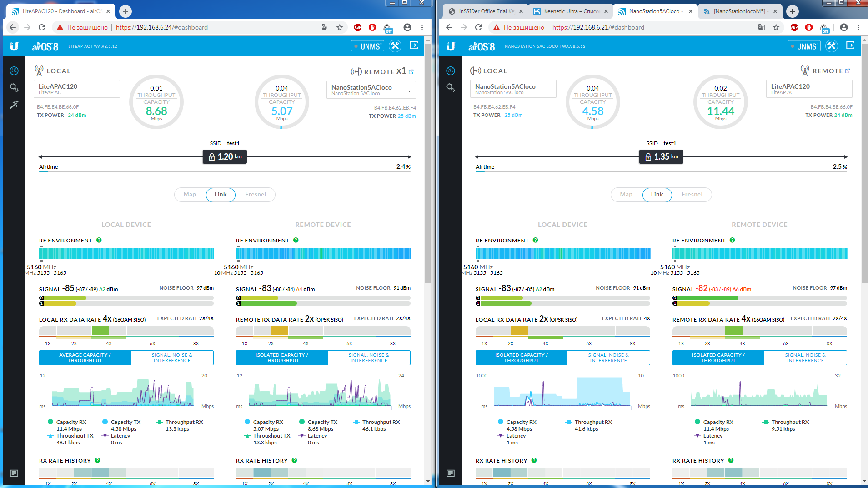
Task: Open tools wrench icon in right airOS header
Action: pyautogui.click(x=832, y=46)
